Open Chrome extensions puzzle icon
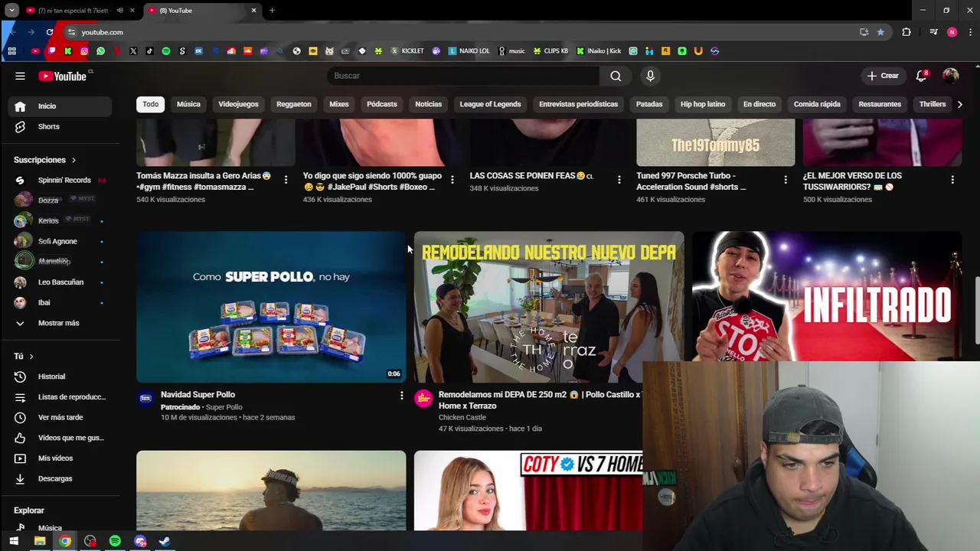 (906, 32)
